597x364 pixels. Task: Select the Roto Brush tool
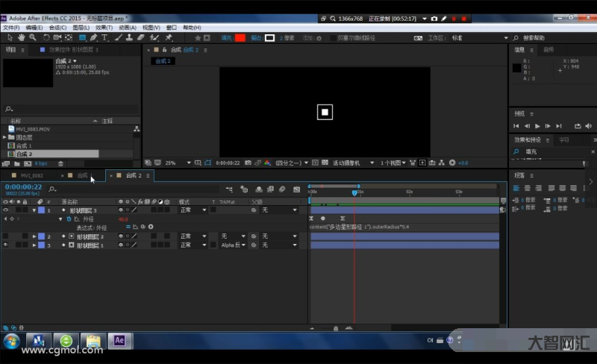[x=154, y=37]
